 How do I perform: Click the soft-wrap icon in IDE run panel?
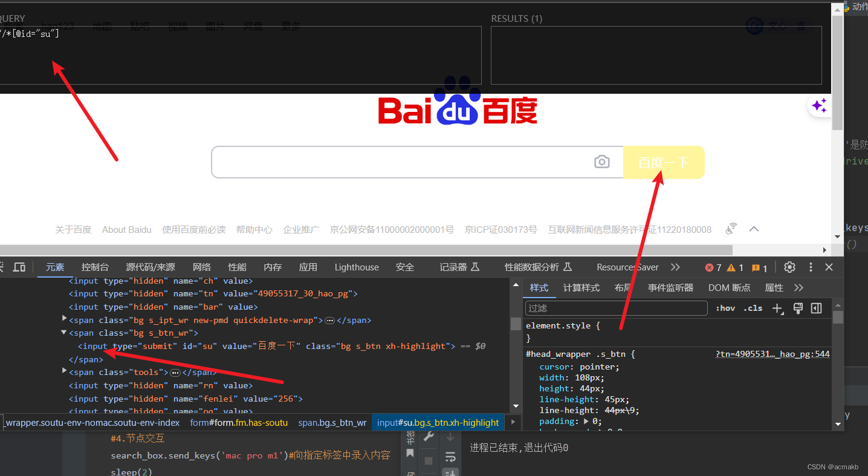click(450, 457)
